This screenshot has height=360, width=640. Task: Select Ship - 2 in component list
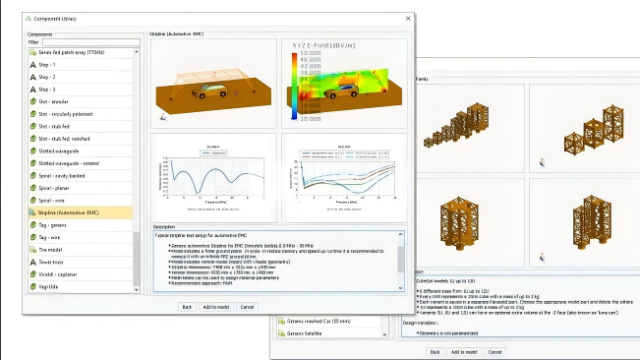click(x=80, y=77)
